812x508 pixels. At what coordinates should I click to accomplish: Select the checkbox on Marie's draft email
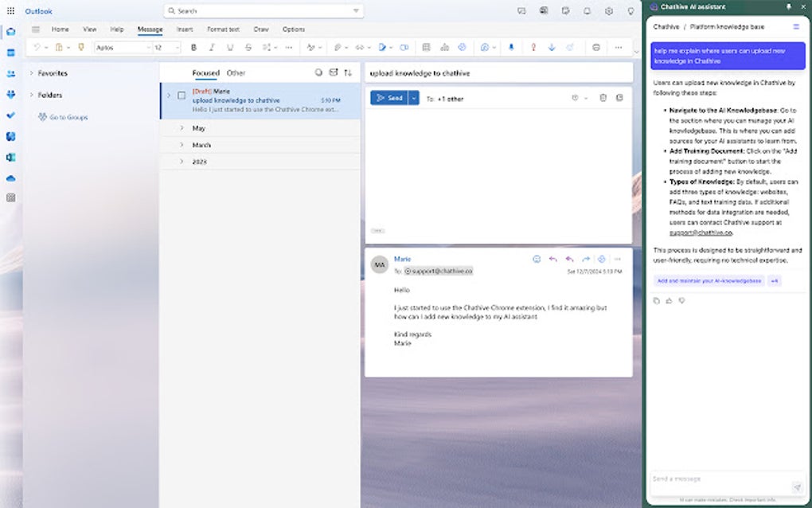[180, 94]
